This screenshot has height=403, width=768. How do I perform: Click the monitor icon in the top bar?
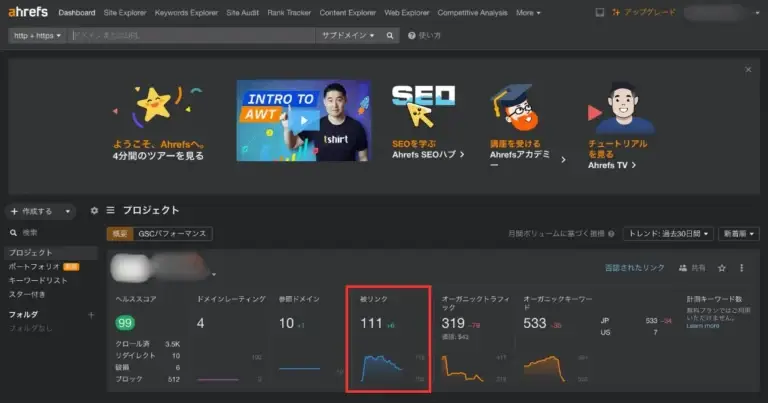click(x=599, y=13)
